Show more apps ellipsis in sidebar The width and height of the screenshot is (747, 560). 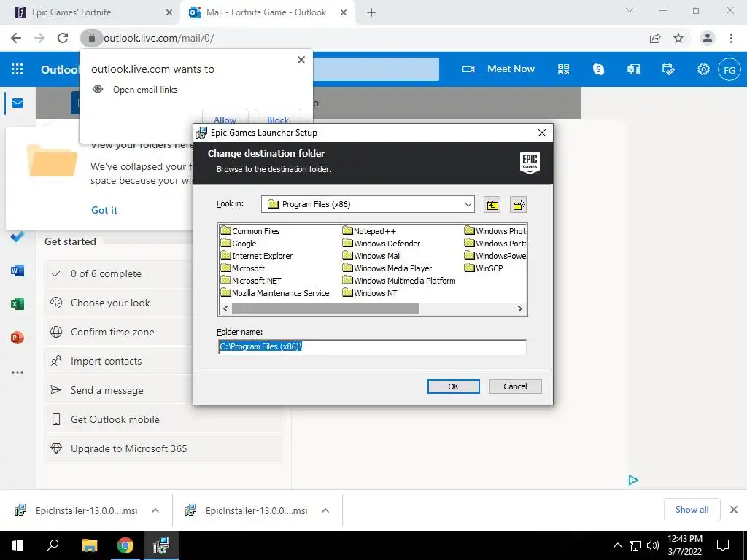(x=18, y=373)
